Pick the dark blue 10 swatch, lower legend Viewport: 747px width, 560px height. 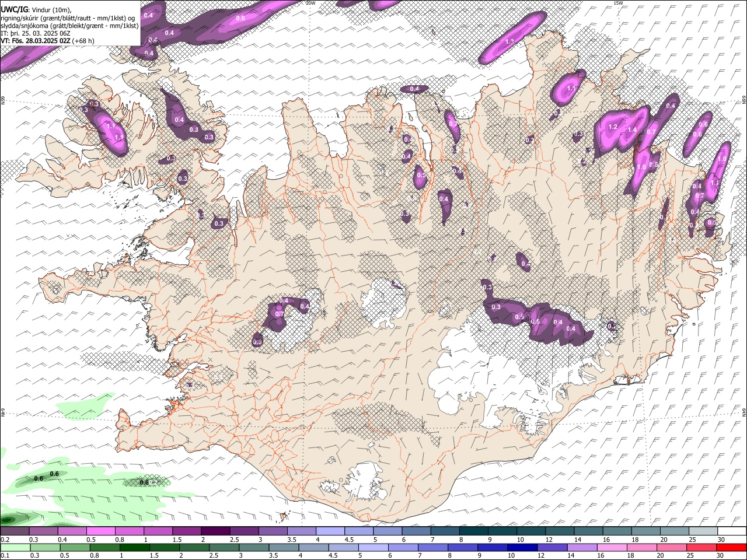pyautogui.click(x=522, y=547)
